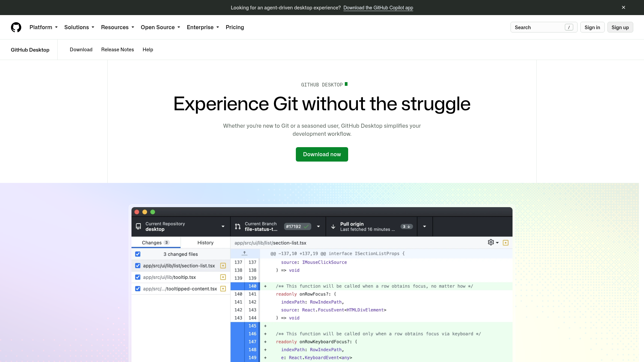The height and width of the screenshot is (362, 644).
Task: Click the expand-up hunk icon
Action: tap(245, 253)
